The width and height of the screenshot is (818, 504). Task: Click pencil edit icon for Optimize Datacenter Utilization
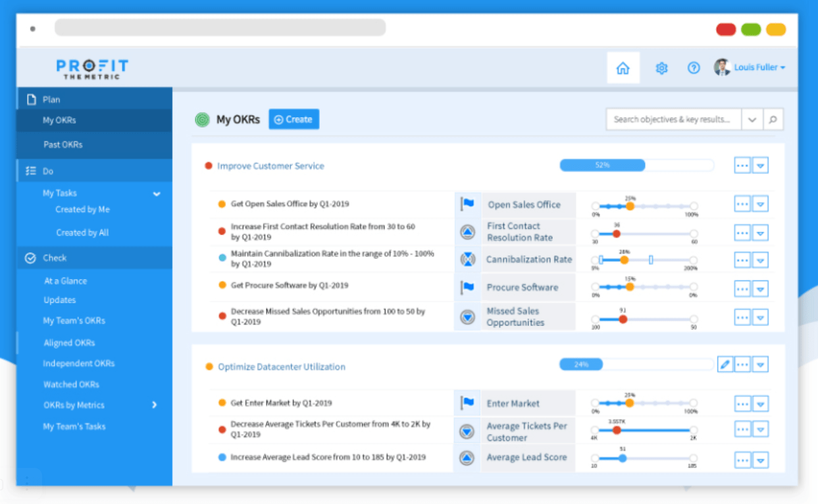coord(725,365)
